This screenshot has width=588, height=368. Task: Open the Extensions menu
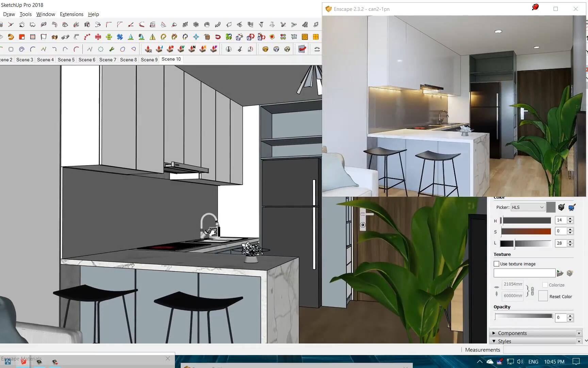(x=71, y=14)
